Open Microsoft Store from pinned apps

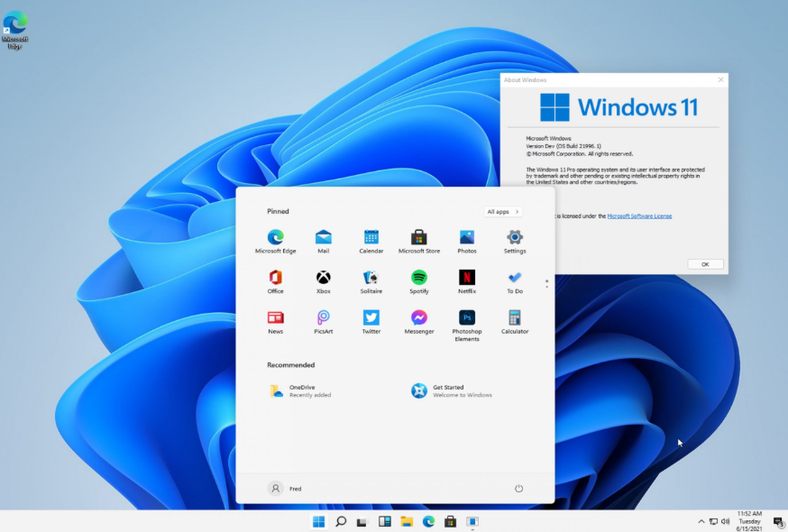pos(418,238)
